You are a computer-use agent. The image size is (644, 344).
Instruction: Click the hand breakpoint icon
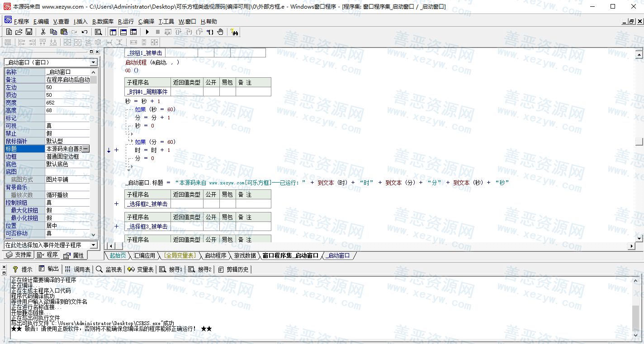coord(220,32)
